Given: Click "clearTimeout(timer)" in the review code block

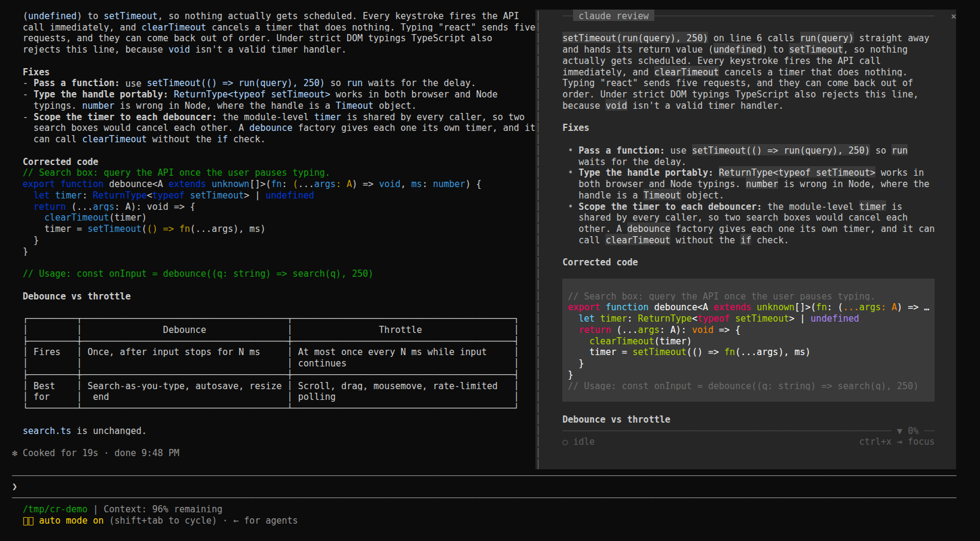Looking at the screenshot, I should 640,341.
